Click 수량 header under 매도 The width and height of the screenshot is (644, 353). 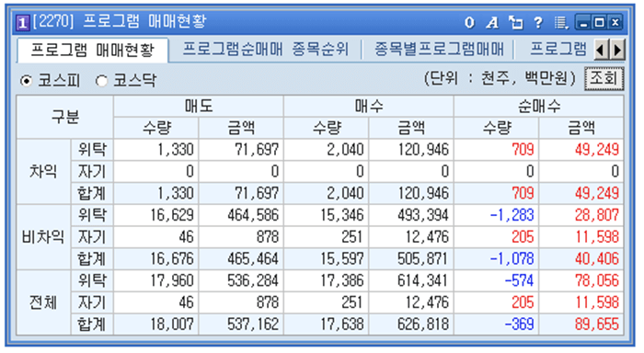pyautogui.click(x=156, y=128)
